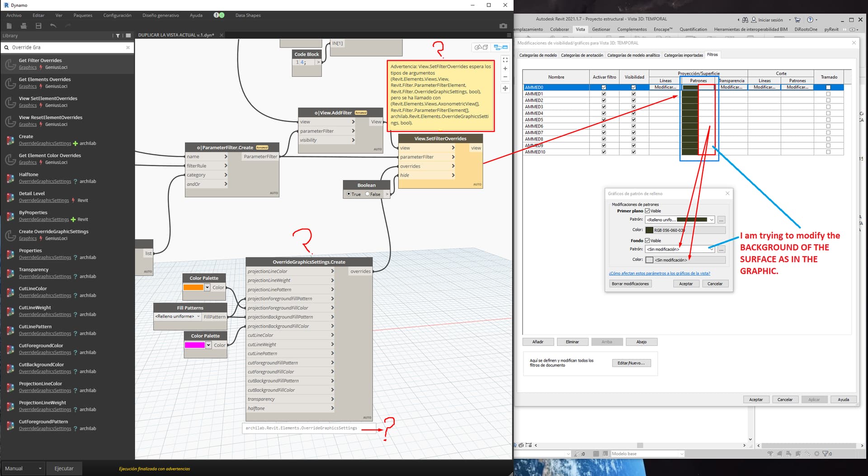Select False in the Boolean node
The image size is (868, 476).
368,194
